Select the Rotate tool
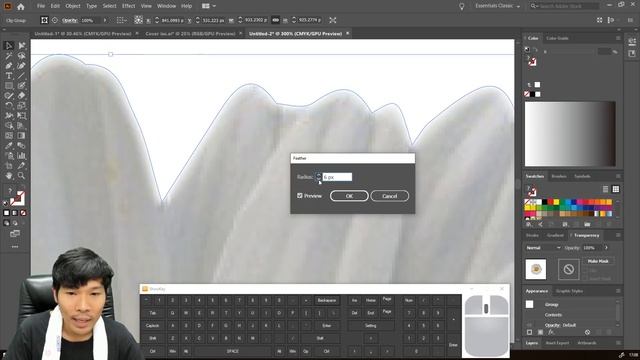 (9, 106)
